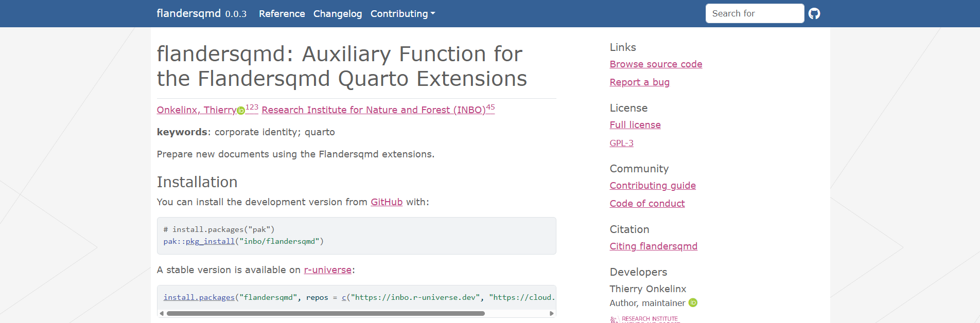
Task: Follow the Research Institute for Nature and Forest link
Action: [374, 110]
